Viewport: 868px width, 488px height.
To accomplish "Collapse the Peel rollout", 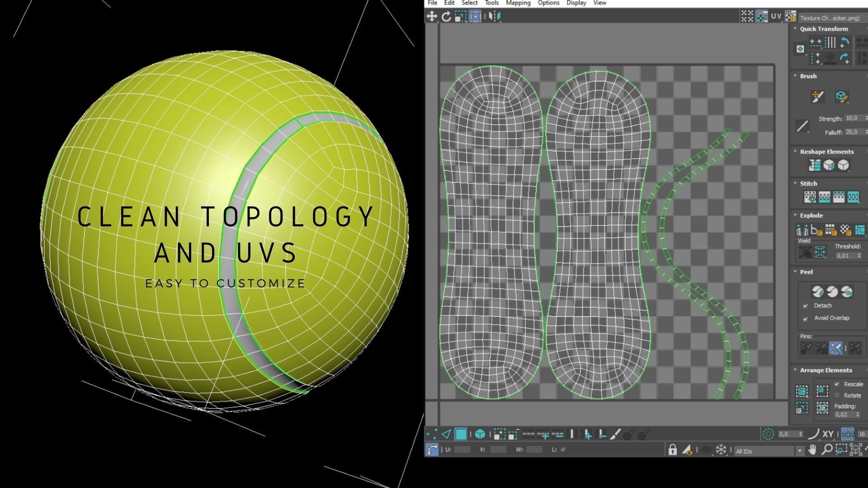I will click(796, 272).
